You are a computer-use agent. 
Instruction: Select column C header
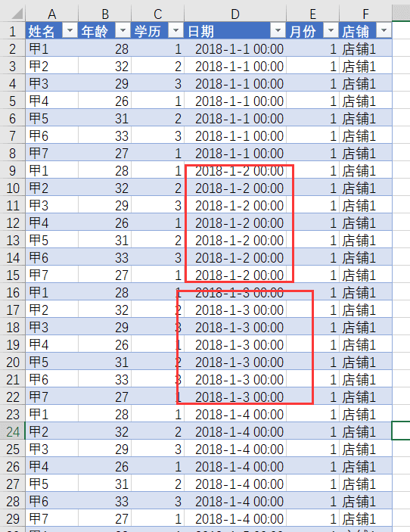157,14
